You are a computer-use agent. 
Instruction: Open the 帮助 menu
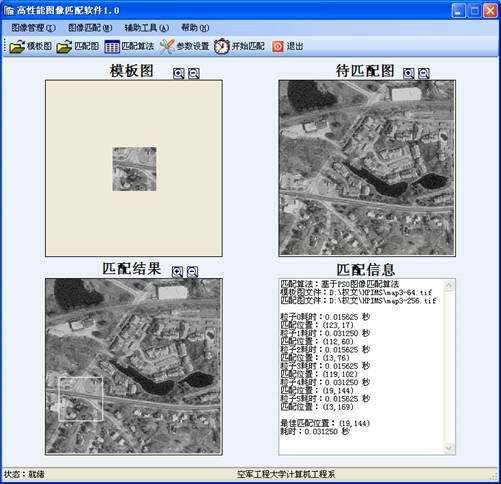point(195,28)
